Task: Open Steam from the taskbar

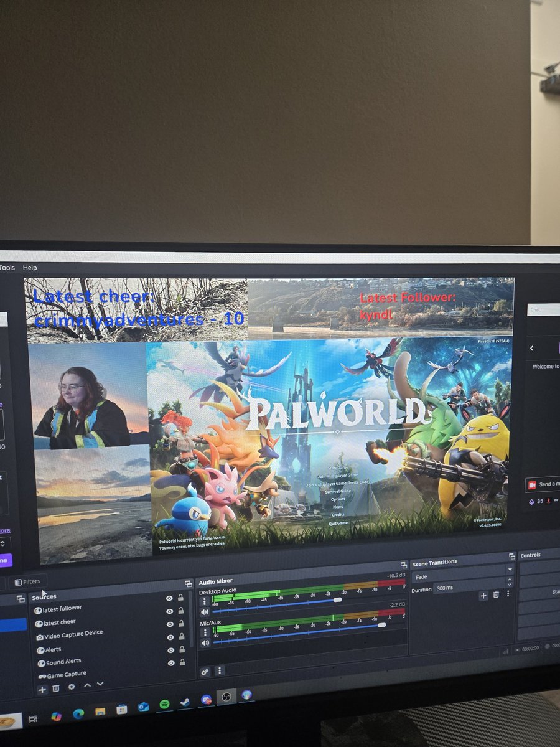Action: point(185,702)
